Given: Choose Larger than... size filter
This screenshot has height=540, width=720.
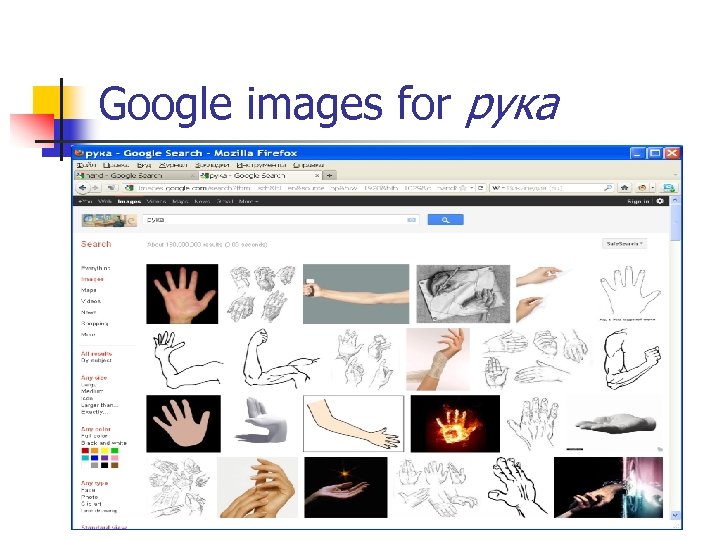Looking at the screenshot, I should pyautogui.click(x=99, y=405).
